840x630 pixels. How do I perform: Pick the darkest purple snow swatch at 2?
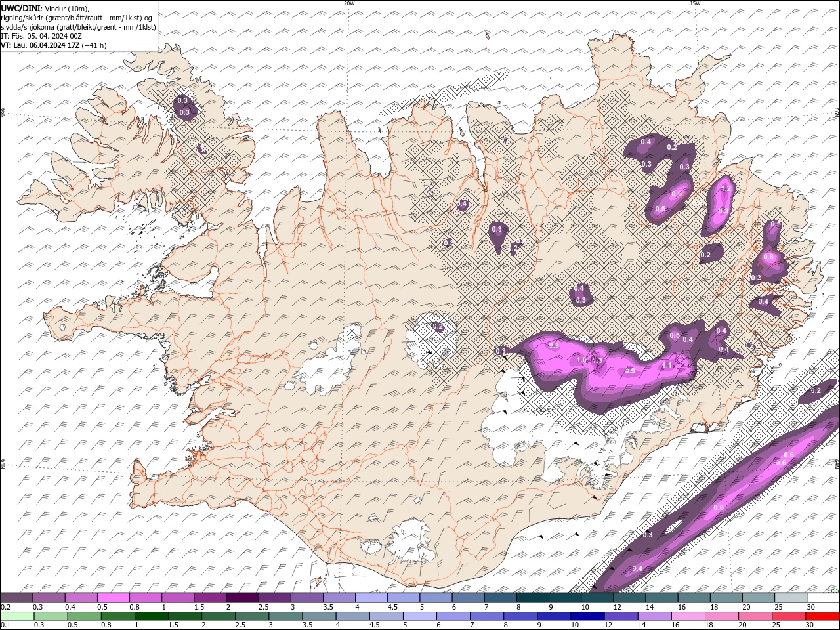[242, 598]
